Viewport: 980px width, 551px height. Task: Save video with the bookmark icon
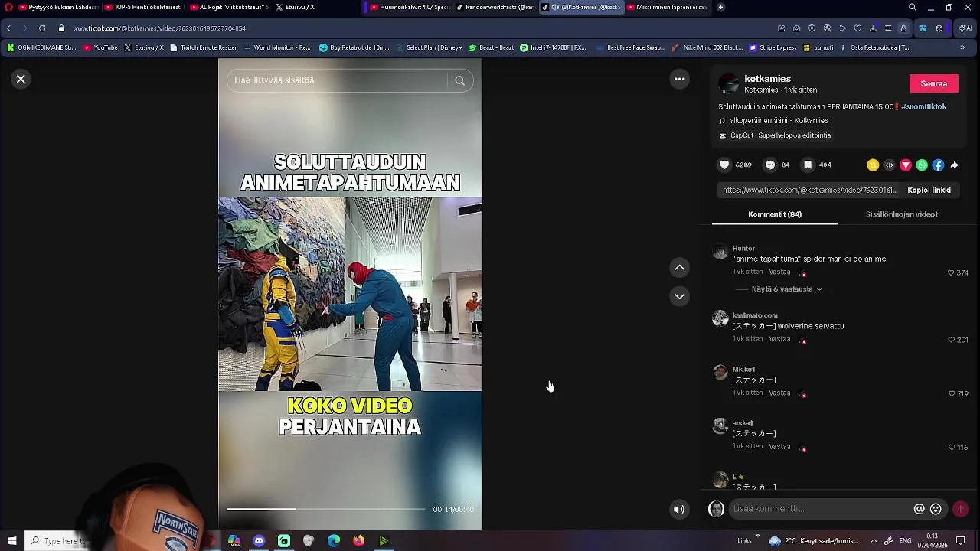coord(808,165)
